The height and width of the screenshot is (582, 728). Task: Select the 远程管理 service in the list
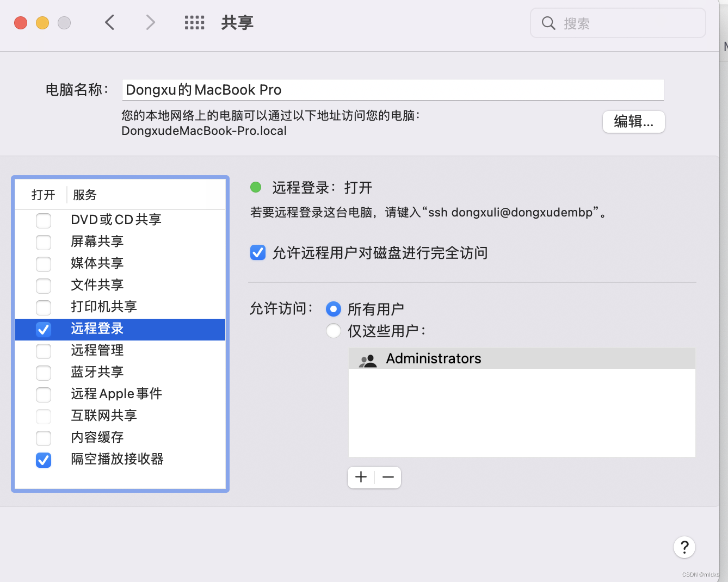(98, 350)
